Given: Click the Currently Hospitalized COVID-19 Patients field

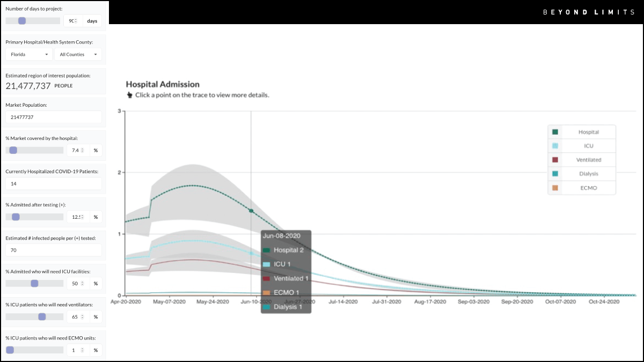Looking at the screenshot, I should click(x=54, y=183).
